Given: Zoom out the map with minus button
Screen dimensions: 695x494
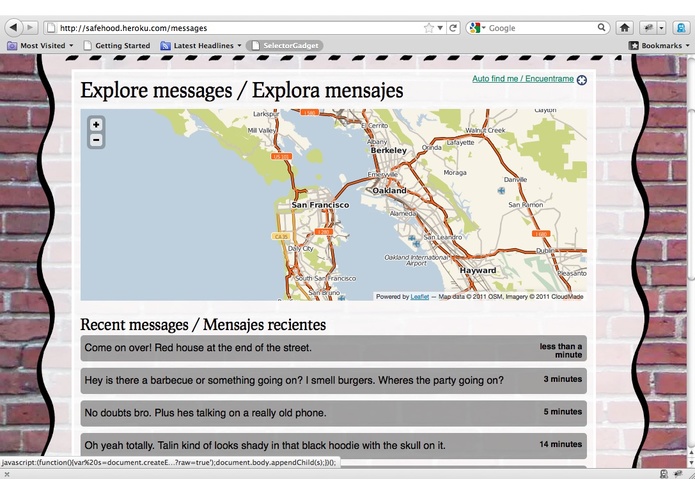Looking at the screenshot, I should [96, 140].
